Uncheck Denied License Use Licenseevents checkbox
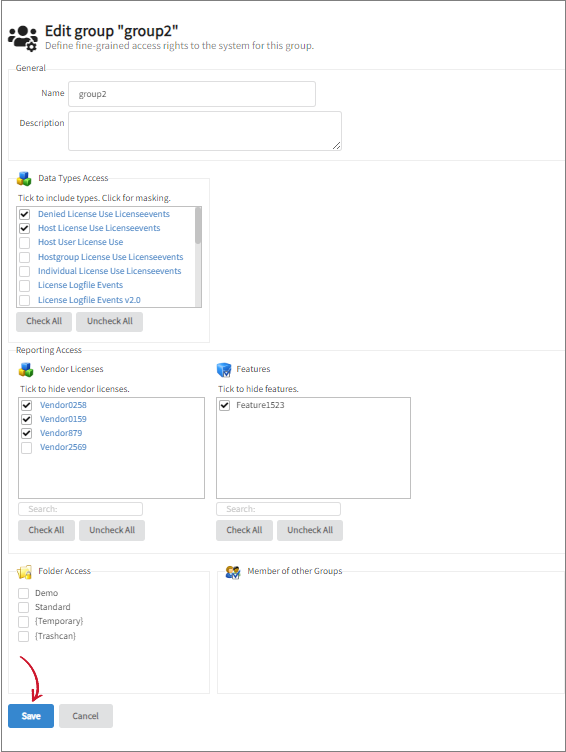This screenshot has height=752, width=566. coord(24,214)
